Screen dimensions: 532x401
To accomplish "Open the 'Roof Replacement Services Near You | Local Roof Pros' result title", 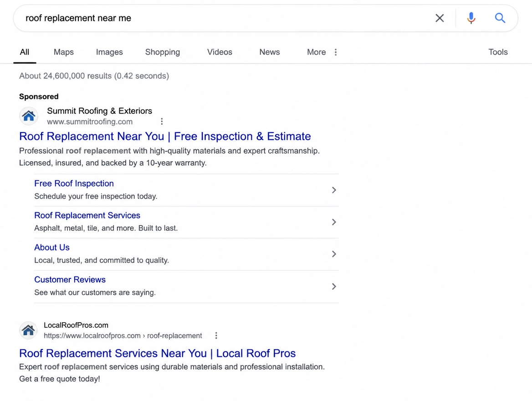I will click(x=158, y=353).
